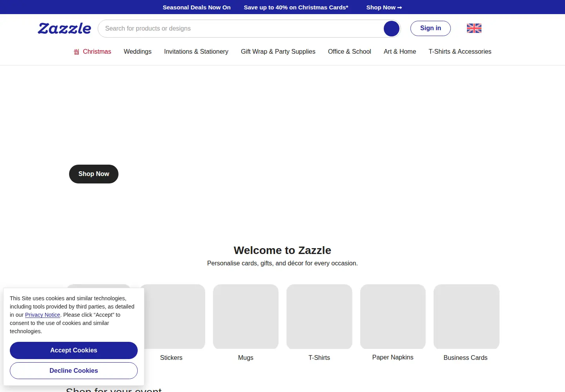Click the Christmas gift icon in navigation

pyautogui.click(x=77, y=52)
